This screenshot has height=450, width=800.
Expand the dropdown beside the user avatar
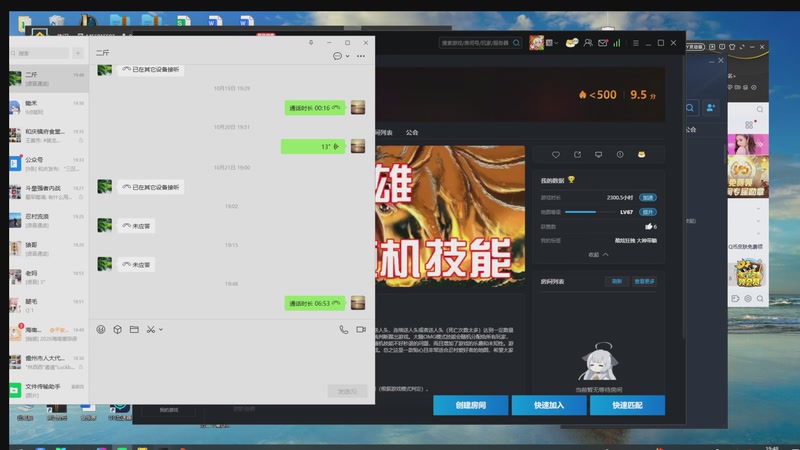pos(556,43)
